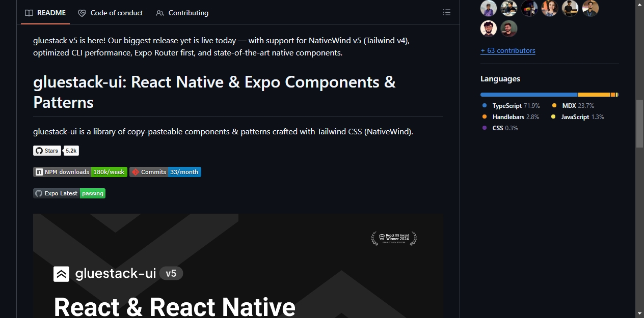
Task: Click the React OS Award Winner 2024 emblem
Action: pyautogui.click(x=394, y=238)
